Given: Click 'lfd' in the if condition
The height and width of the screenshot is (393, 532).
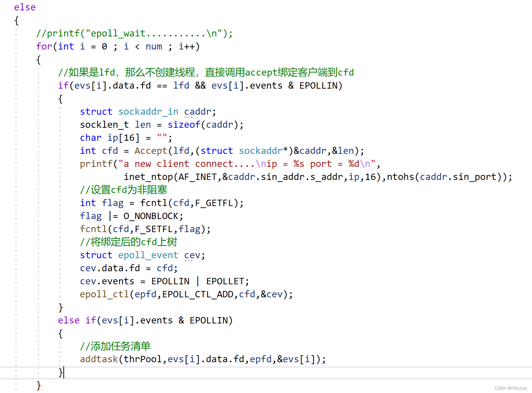Looking at the screenshot, I should pos(181,86).
